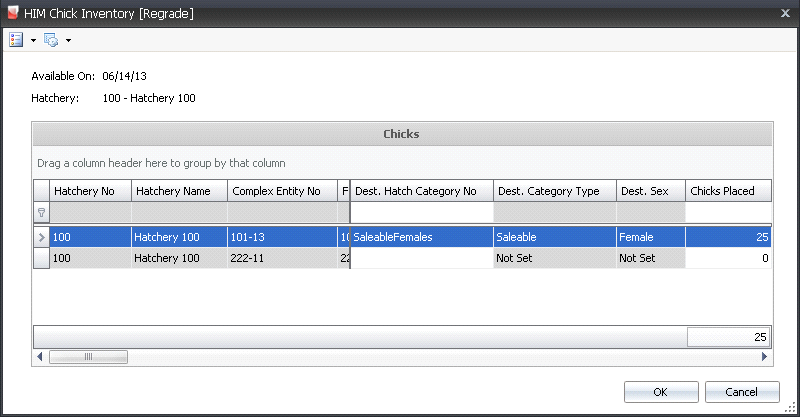The height and width of the screenshot is (417, 800).
Task: Click Dest. Sex column header
Action: pyautogui.click(x=651, y=191)
